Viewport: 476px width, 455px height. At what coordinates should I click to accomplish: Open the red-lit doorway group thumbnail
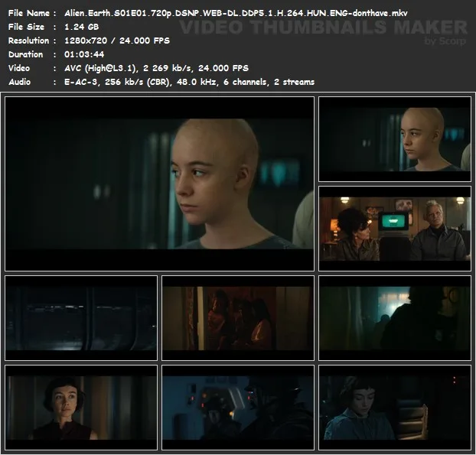[238, 318]
